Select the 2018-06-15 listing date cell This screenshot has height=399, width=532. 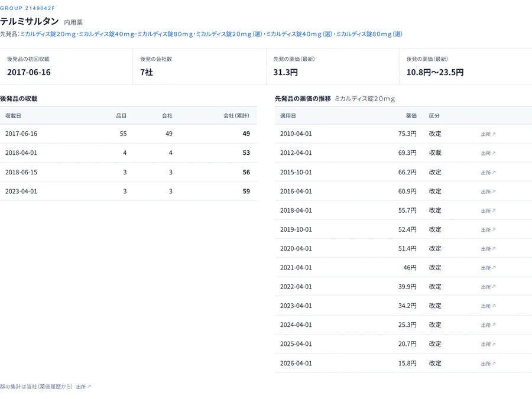(x=21, y=172)
